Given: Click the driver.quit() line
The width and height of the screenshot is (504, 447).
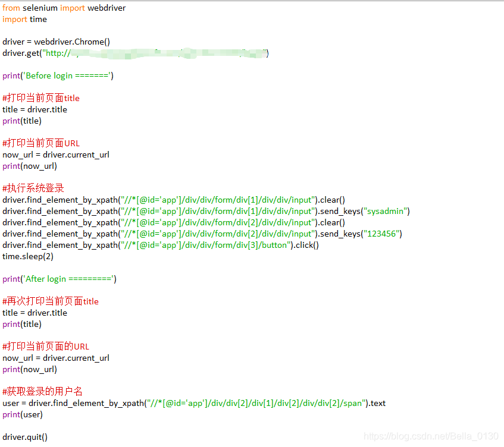Looking at the screenshot, I should (x=25, y=437).
